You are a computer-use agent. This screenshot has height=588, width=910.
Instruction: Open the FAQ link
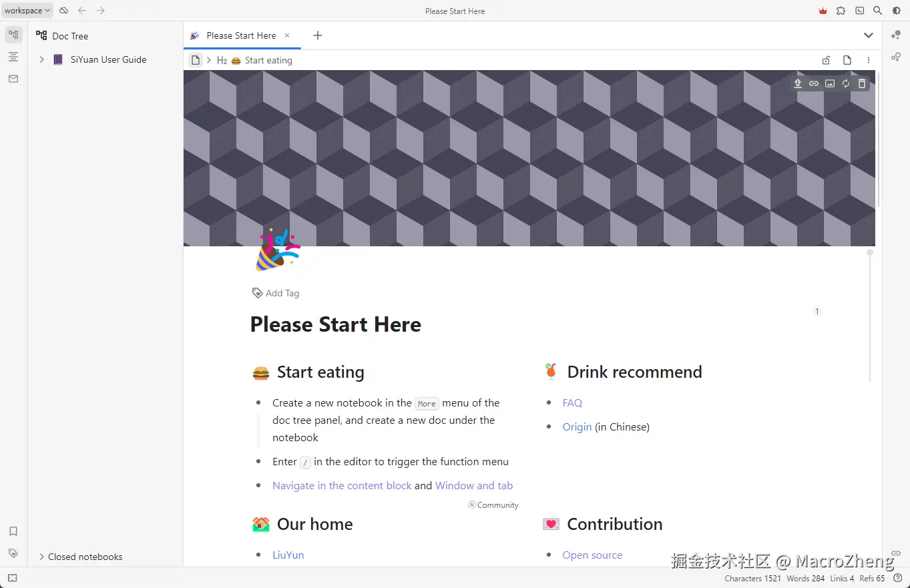[x=572, y=402]
